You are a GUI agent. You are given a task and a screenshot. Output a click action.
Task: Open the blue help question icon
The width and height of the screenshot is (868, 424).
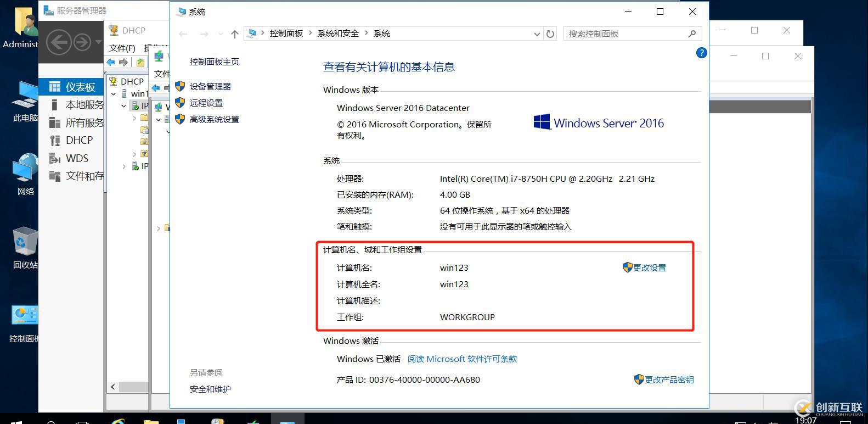(x=701, y=53)
